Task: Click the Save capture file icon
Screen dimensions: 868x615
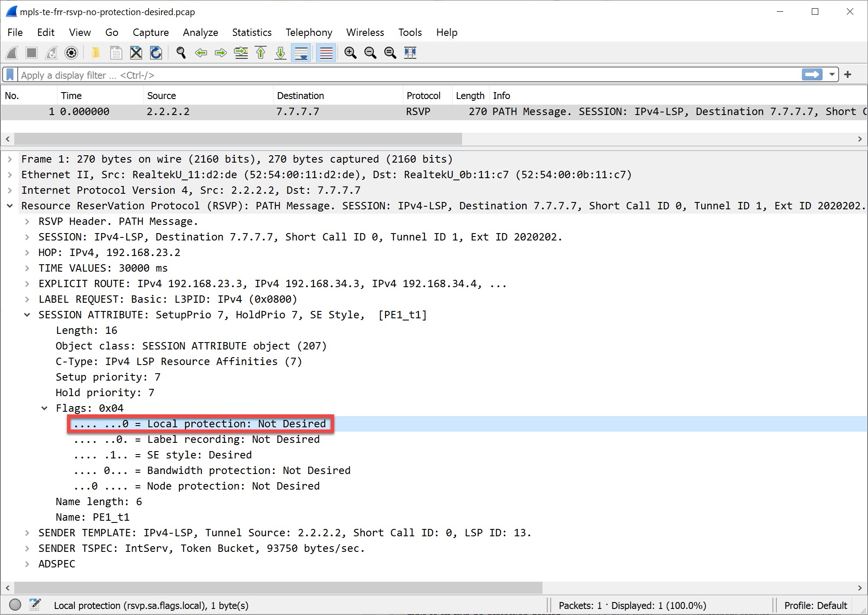Action: pyautogui.click(x=116, y=53)
